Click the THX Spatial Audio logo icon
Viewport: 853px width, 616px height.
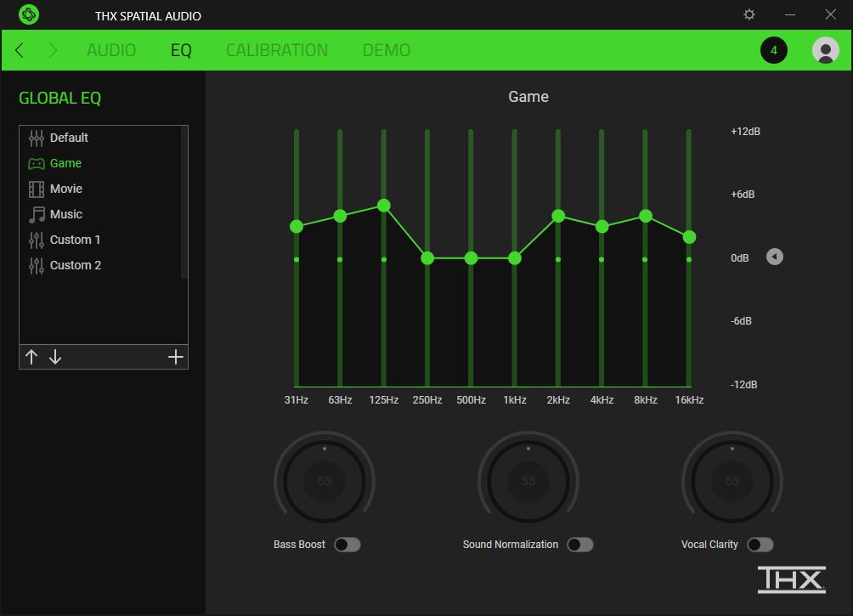tap(29, 14)
